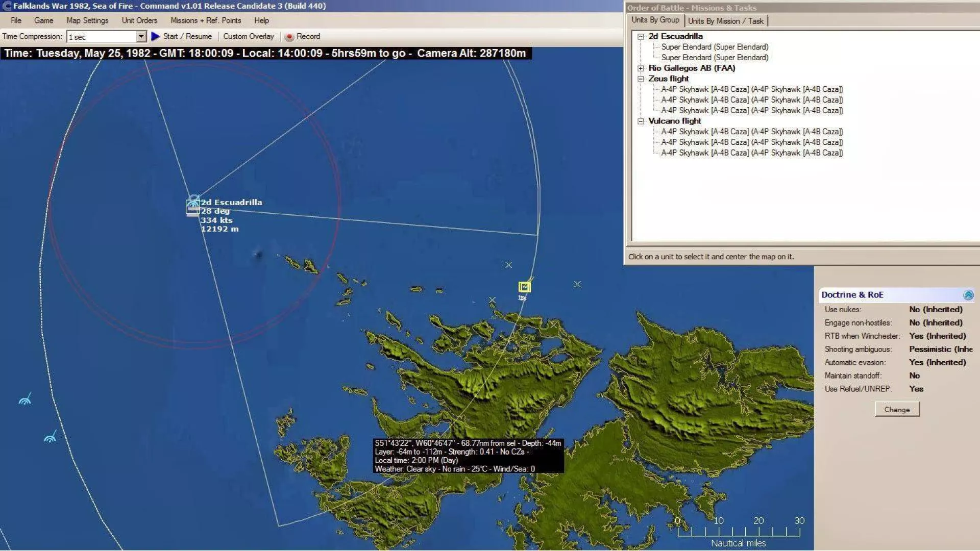The image size is (980, 551).
Task: Open the Missions + Ref. Points menu
Action: pyautogui.click(x=205, y=20)
